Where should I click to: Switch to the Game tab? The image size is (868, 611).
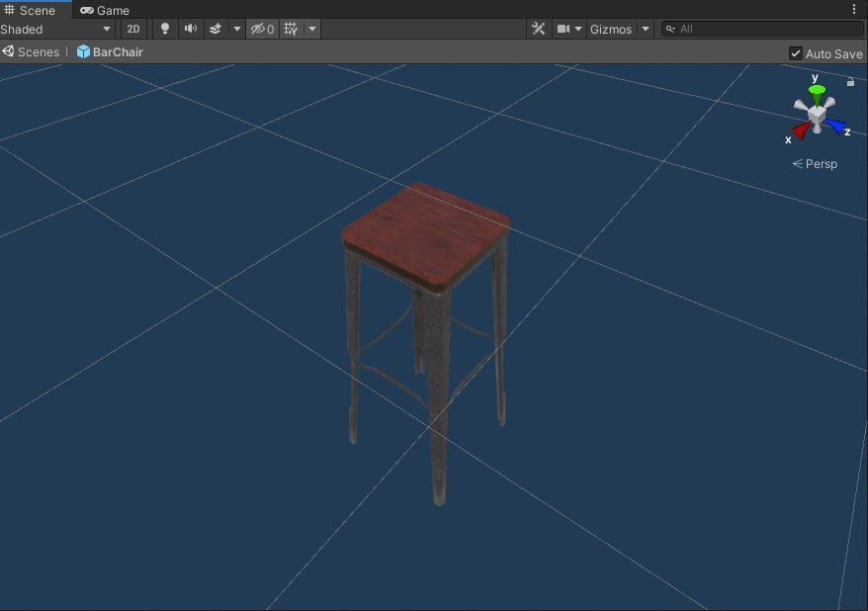pyautogui.click(x=105, y=10)
